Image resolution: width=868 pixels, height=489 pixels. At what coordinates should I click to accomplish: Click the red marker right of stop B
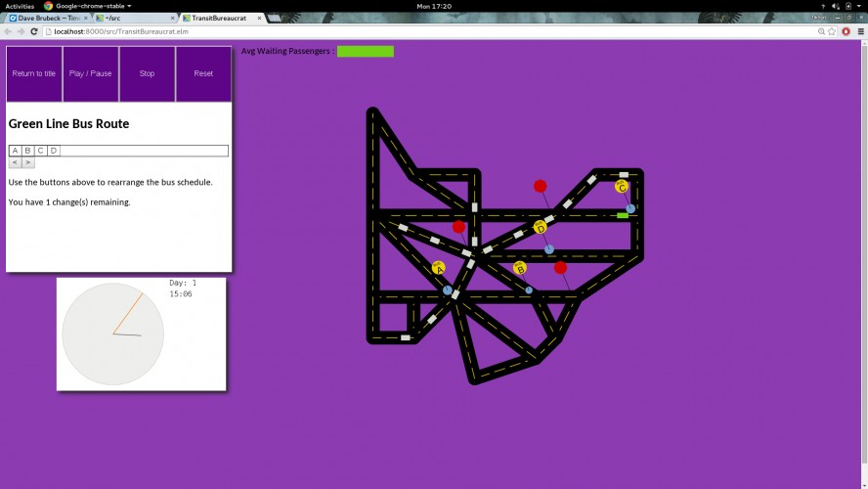click(560, 267)
